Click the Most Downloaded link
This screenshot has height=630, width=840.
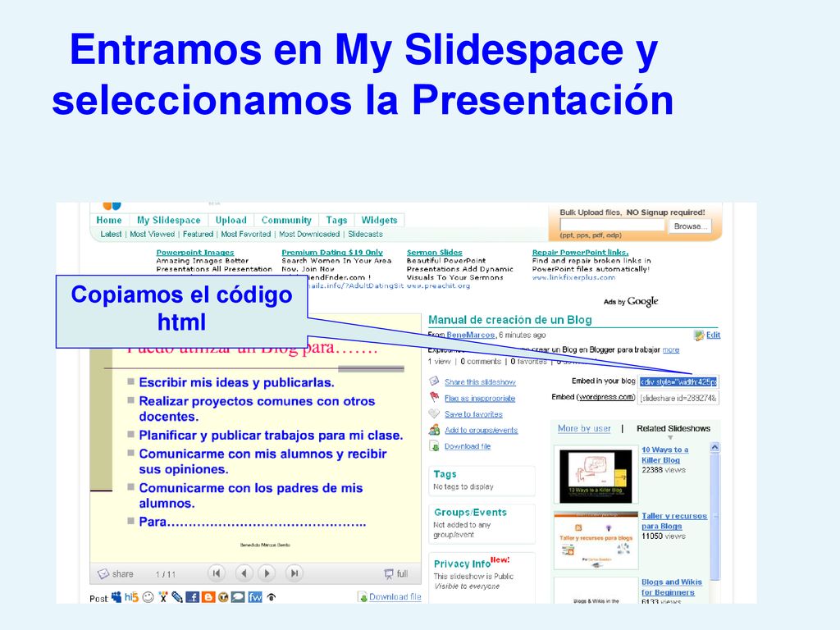pyautogui.click(x=309, y=234)
